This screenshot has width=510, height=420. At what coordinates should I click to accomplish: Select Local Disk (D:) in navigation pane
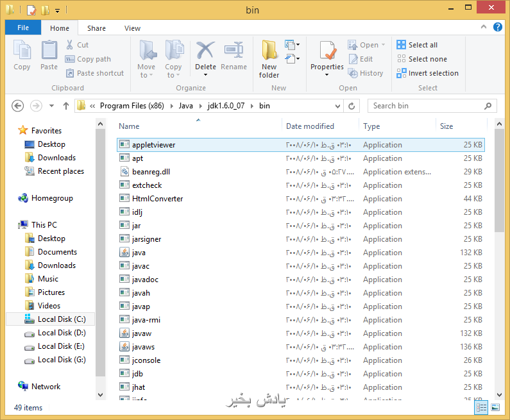tap(61, 333)
